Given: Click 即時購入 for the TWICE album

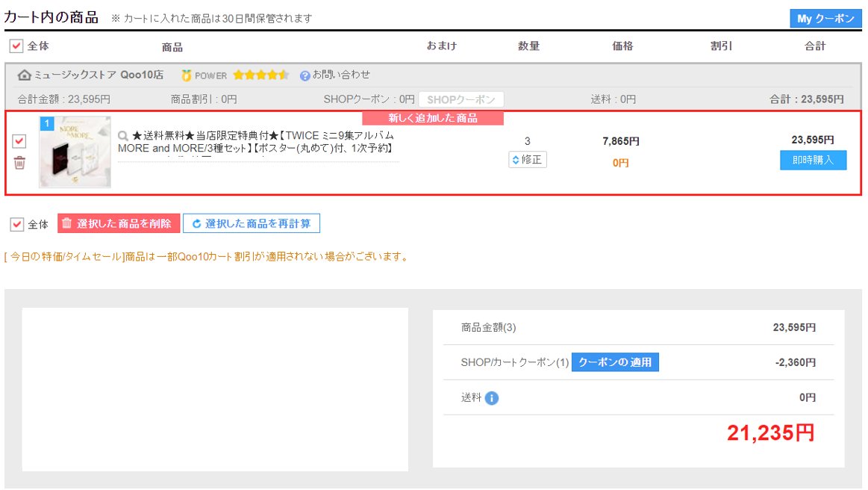Looking at the screenshot, I should click(x=813, y=160).
